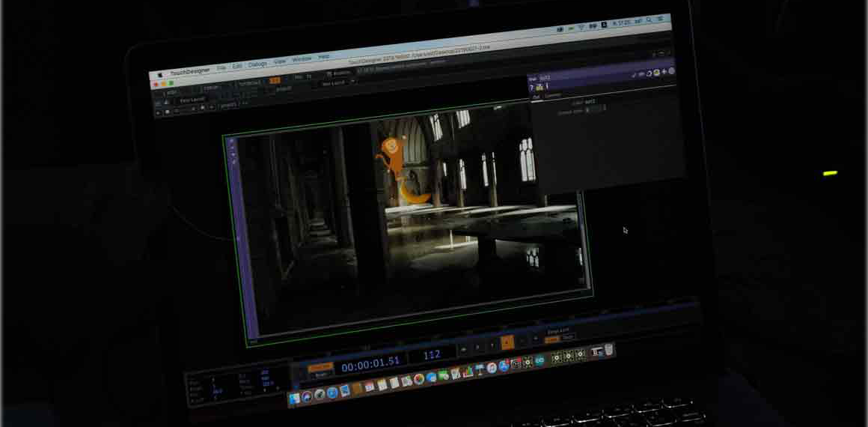This screenshot has height=427, width=868.
Task: Click the Spotlight search icon
Action: (649, 19)
